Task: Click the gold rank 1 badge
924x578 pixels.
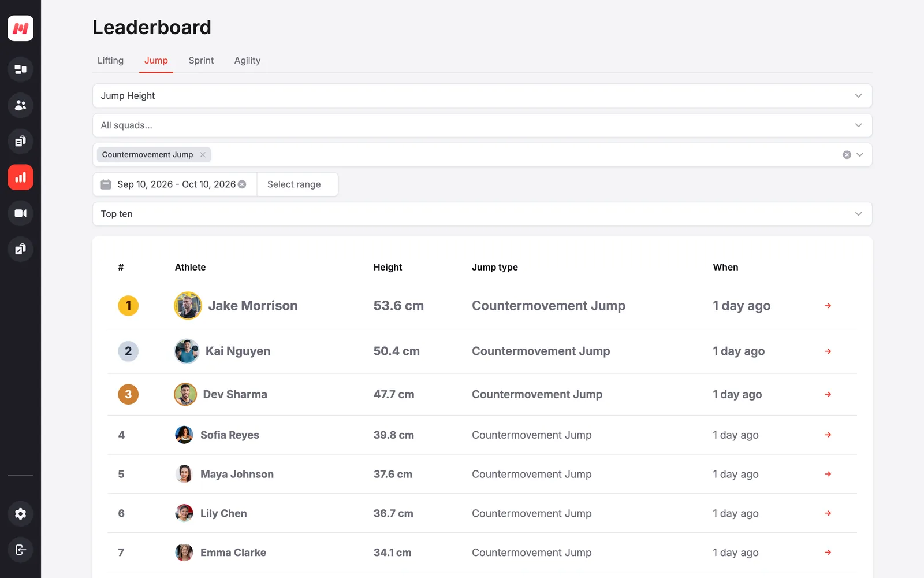Action: (128, 306)
